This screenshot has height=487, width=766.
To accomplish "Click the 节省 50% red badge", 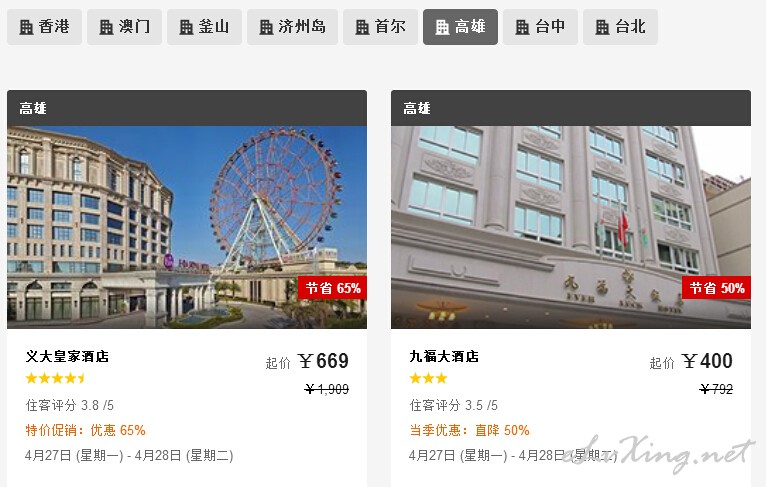I will 717,288.
